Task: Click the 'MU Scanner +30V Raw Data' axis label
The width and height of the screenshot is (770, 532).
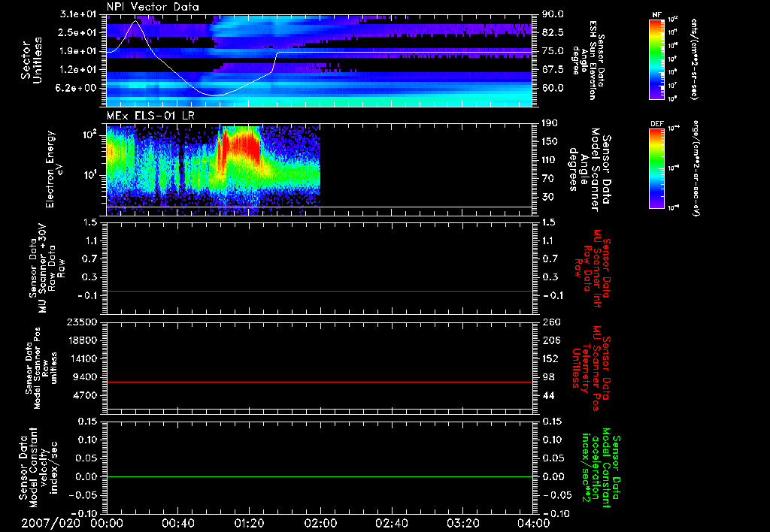Action: 47,268
